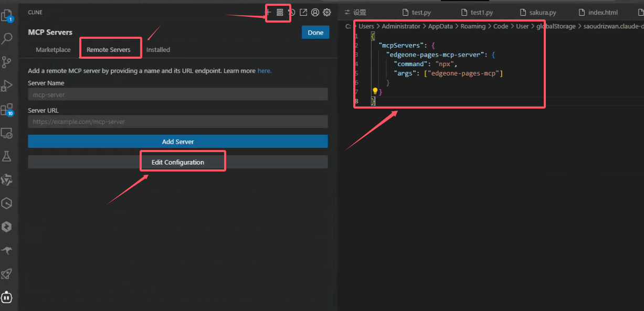644x311 pixels.
Task: Open the Testing flask view
Action: click(x=7, y=156)
